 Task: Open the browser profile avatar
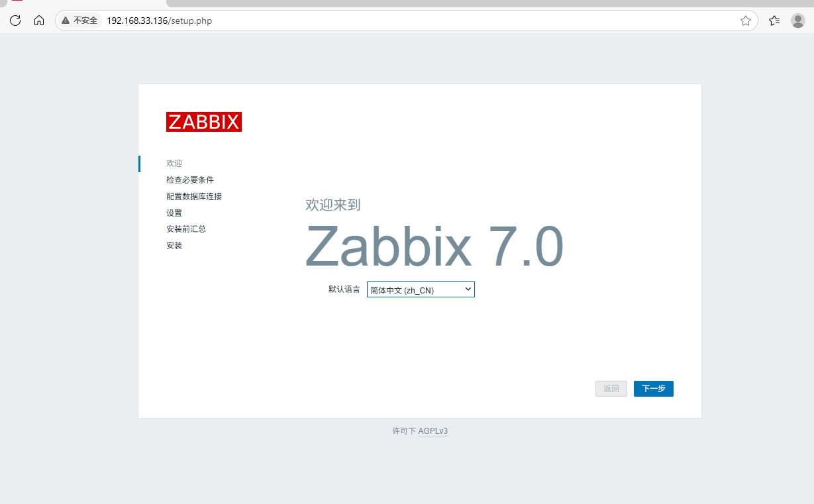[x=798, y=21]
